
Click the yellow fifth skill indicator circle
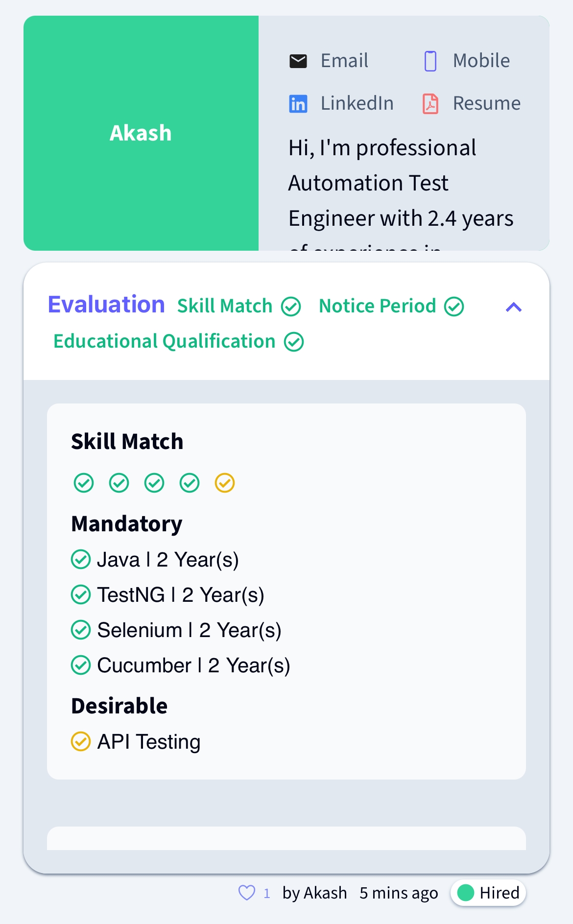[225, 483]
